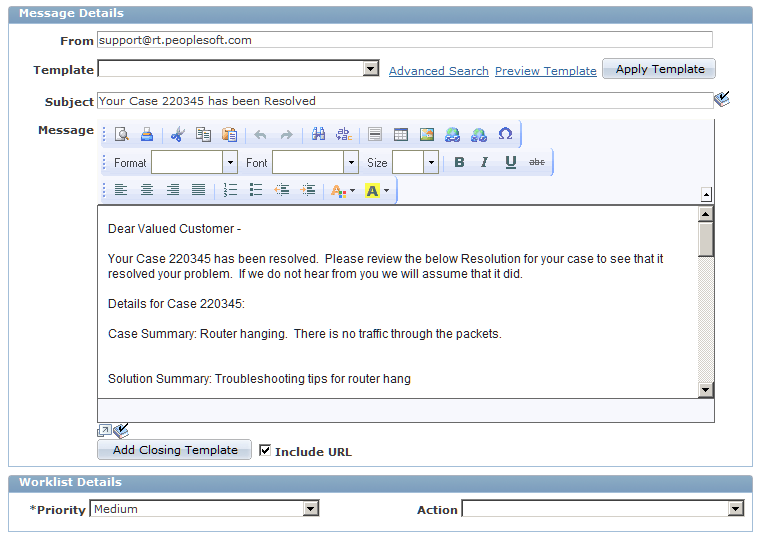
Task: Insert a link using the first globe icon
Action: pyautogui.click(x=452, y=134)
